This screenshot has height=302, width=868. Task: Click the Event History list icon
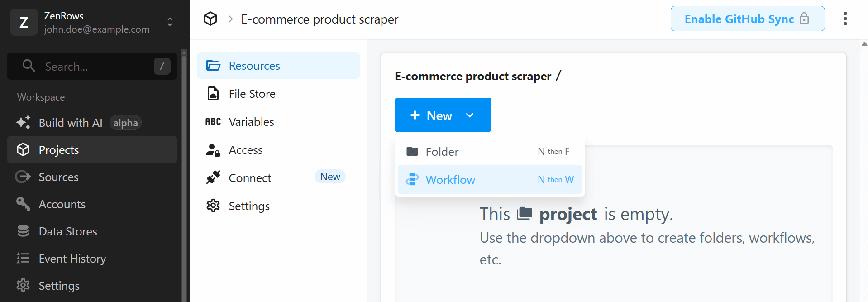point(23,258)
